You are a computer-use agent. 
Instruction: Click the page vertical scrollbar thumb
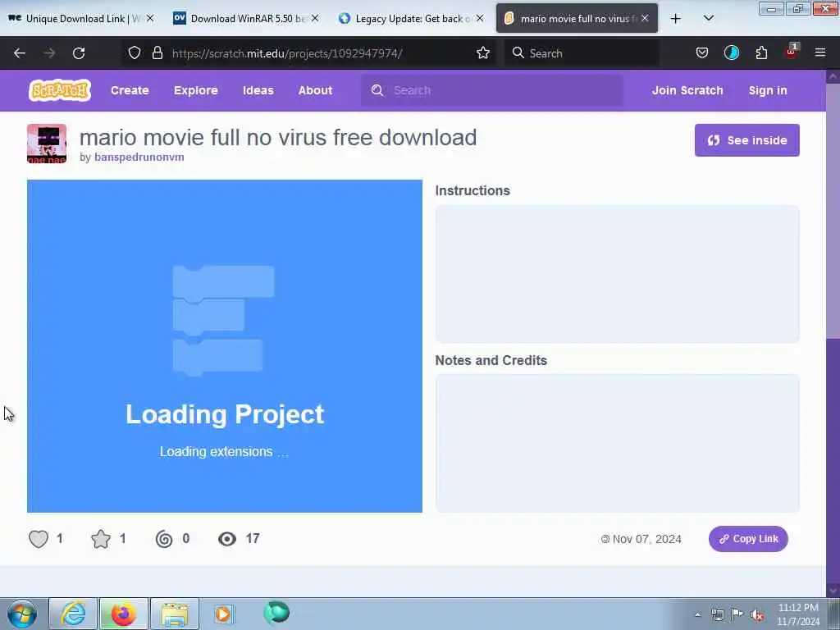[x=833, y=211]
